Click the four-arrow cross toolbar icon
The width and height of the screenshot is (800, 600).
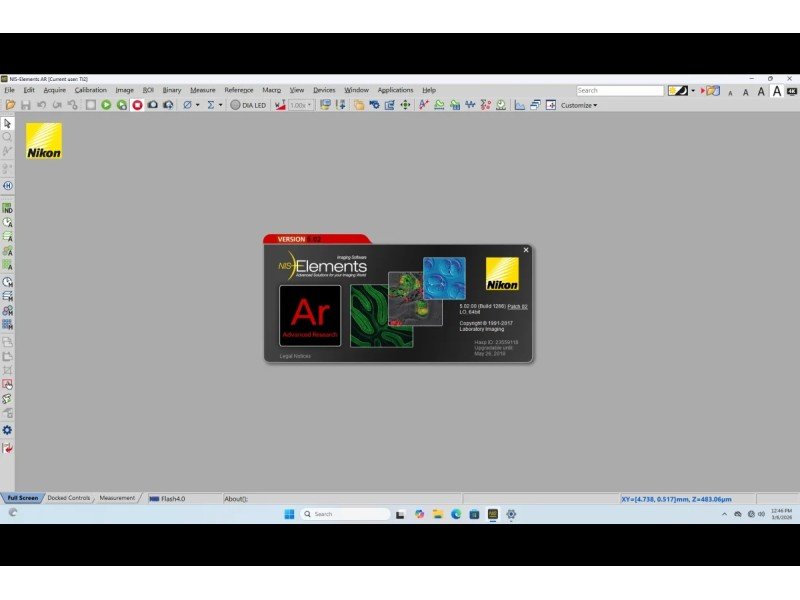405,105
